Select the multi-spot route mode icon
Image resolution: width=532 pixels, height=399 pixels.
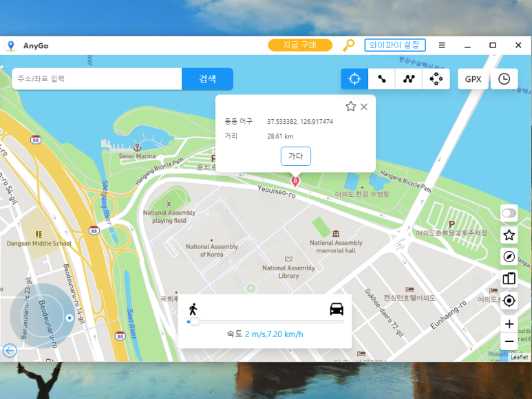(x=409, y=79)
